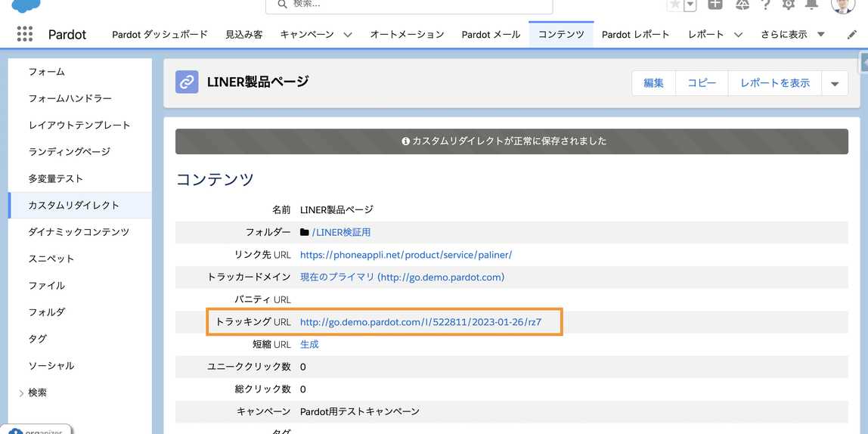Open the more actions dropdown arrow
Screen dimensions: 868x434
(835, 84)
